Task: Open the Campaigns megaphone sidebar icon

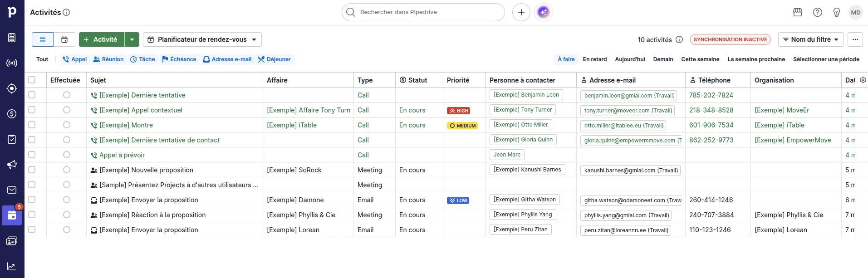Action: point(12,165)
